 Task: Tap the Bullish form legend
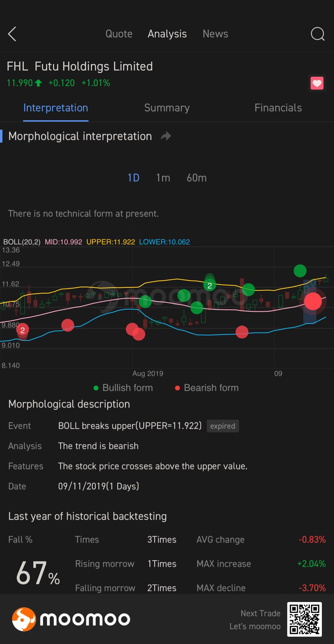point(123,388)
